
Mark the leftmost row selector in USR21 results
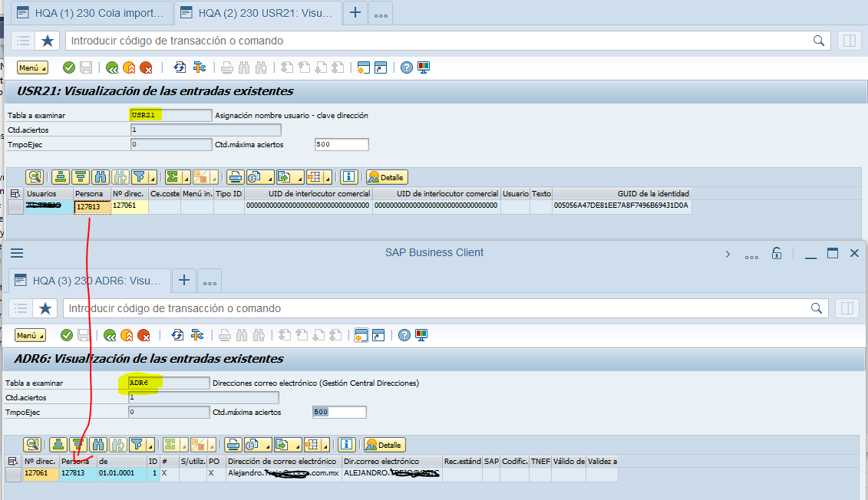[15, 206]
